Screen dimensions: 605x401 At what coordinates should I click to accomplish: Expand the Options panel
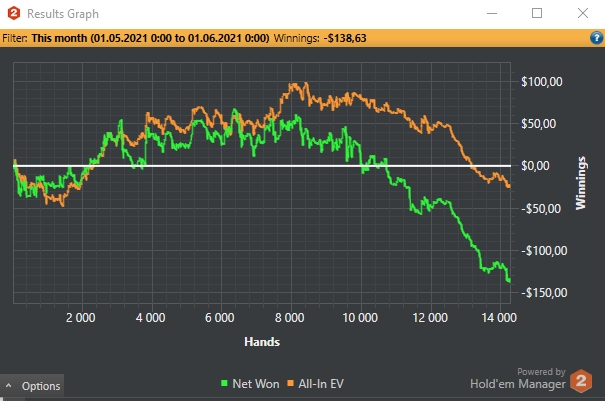pos(32,386)
